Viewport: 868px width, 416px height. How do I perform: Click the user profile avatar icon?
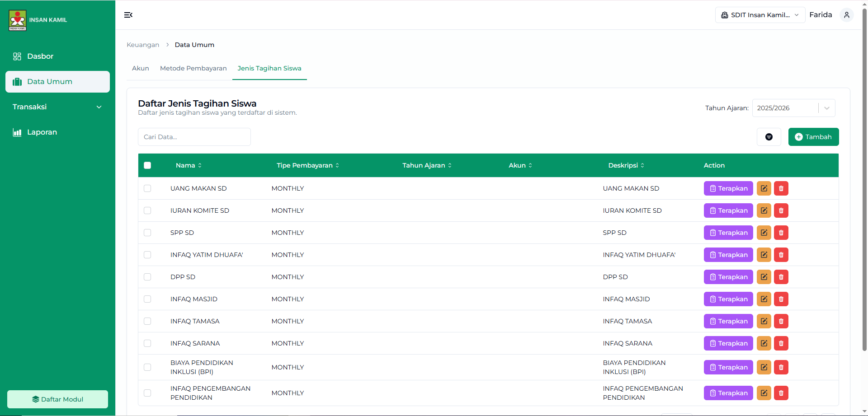tap(846, 15)
